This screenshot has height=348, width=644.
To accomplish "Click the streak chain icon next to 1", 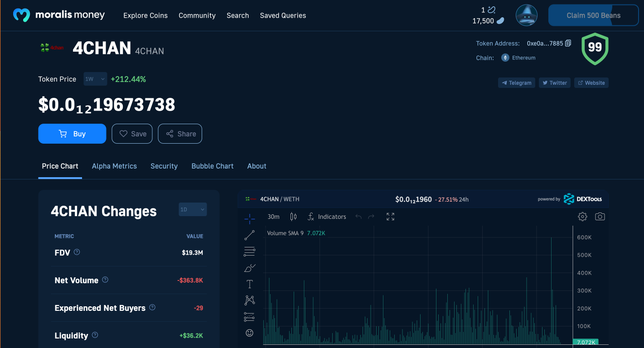I will pyautogui.click(x=492, y=10).
